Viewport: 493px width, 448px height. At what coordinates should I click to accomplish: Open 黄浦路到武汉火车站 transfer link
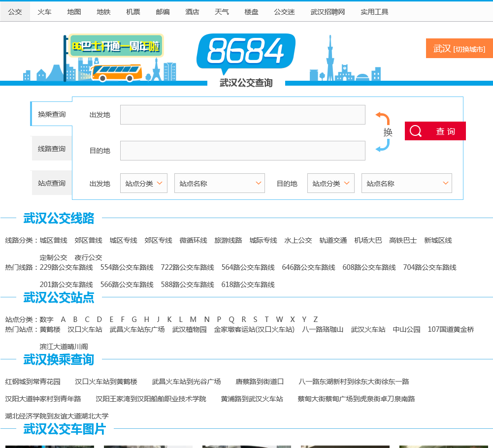point(252,399)
